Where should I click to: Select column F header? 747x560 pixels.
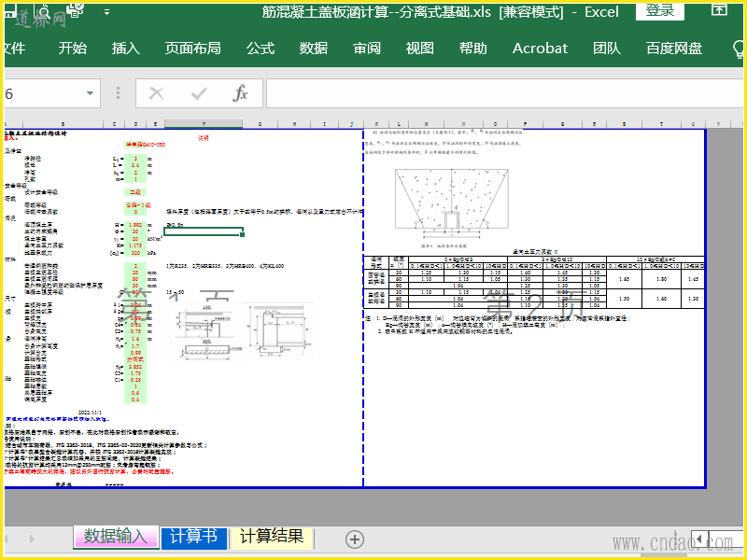[x=204, y=124]
